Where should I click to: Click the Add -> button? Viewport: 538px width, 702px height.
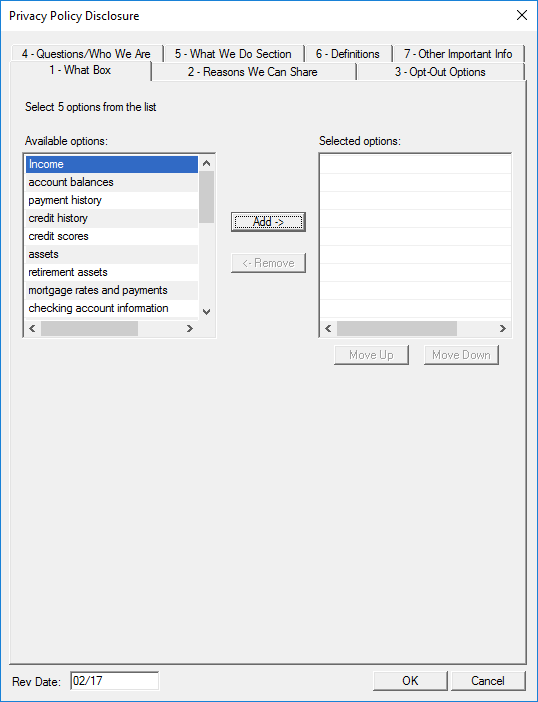tap(268, 222)
